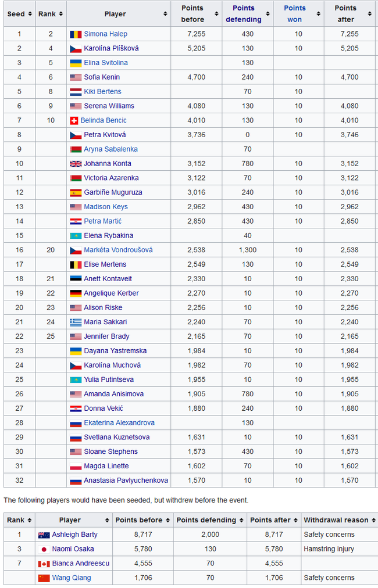
Task: Open Markéta Vondroušová link
Action: [x=118, y=250]
